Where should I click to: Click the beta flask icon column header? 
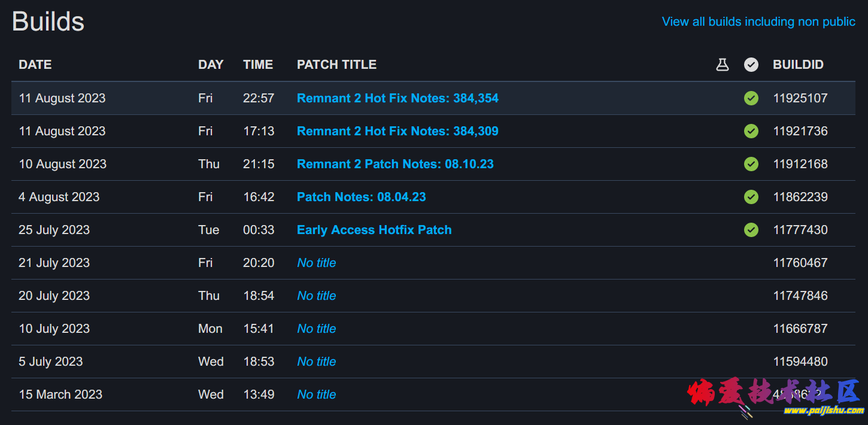point(723,65)
